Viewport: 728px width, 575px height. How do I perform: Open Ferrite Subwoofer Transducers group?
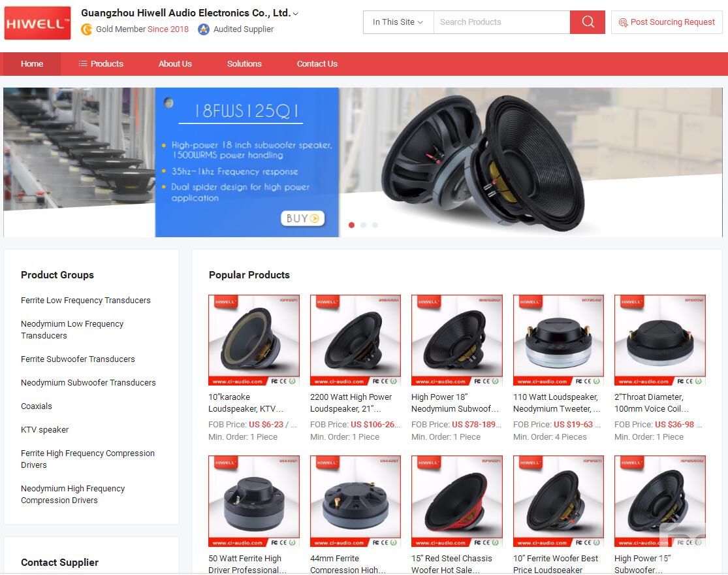point(78,359)
